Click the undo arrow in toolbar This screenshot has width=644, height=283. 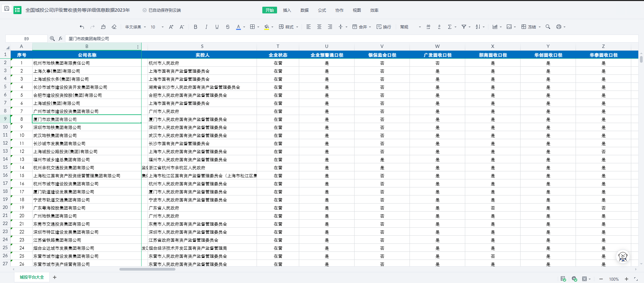point(82,27)
